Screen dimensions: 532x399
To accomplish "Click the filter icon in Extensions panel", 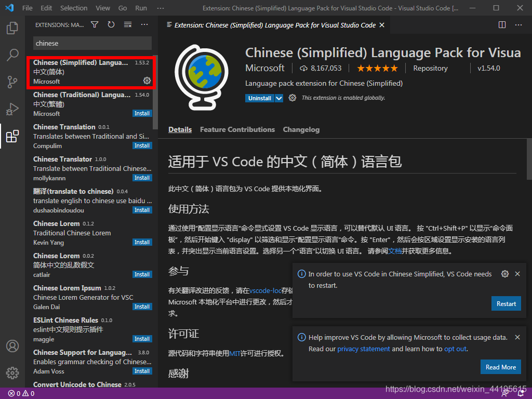I will pos(95,24).
